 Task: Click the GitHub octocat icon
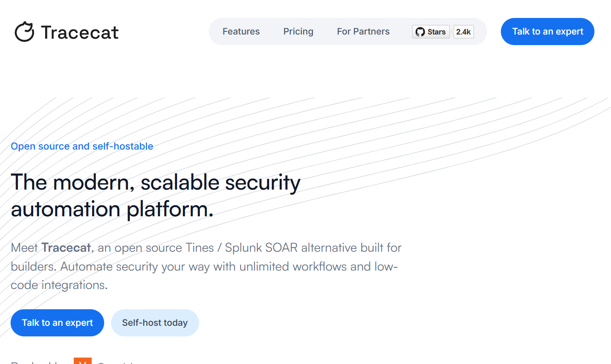coord(420,32)
